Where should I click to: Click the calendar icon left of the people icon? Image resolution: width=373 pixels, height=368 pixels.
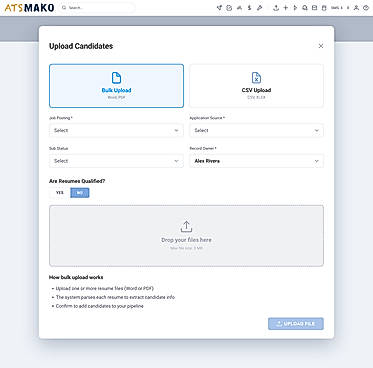pyautogui.click(x=229, y=8)
